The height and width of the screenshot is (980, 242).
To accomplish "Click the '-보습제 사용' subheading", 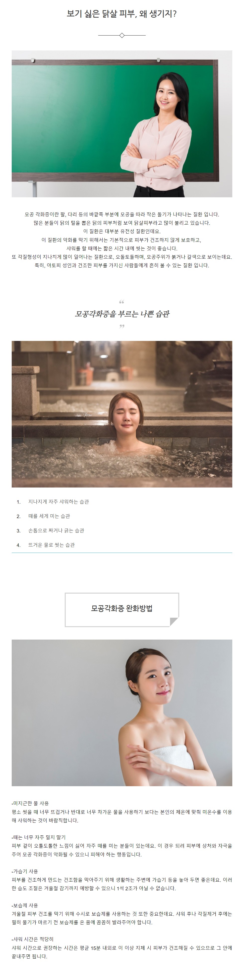I will 25,905.
